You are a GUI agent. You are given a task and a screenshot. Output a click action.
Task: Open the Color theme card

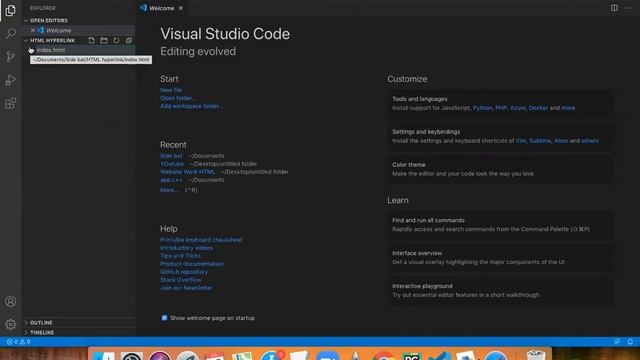pyautogui.click(x=500, y=169)
